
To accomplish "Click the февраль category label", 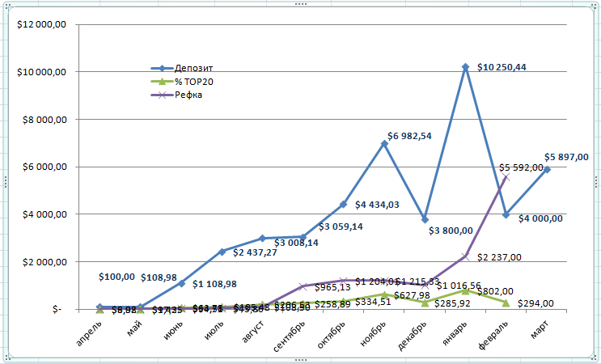I will tap(493, 335).
